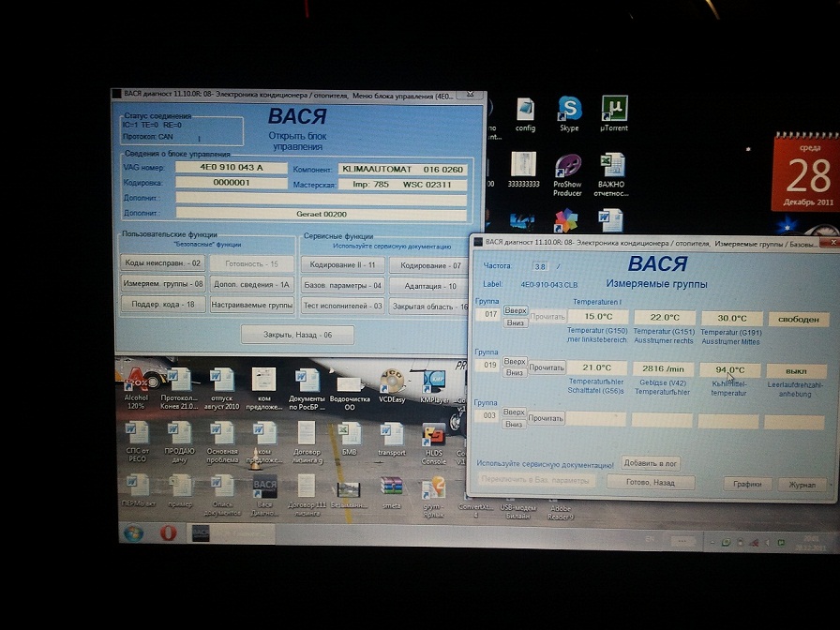Open the ProShow Producer shortcut
The width and height of the screenshot is (840, 630).
pos(567,167)
